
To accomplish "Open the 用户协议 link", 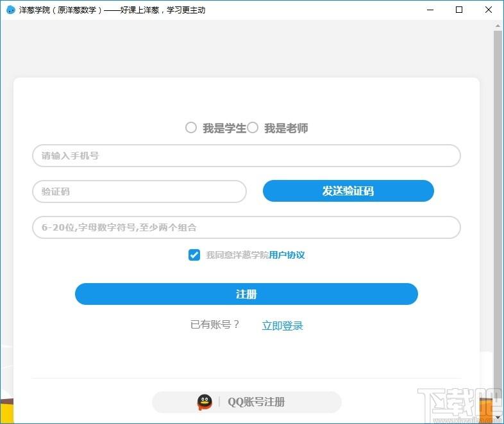I will coord(287,255).
